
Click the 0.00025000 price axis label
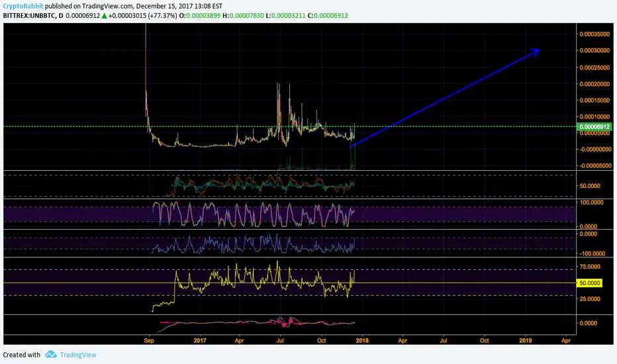594,68
